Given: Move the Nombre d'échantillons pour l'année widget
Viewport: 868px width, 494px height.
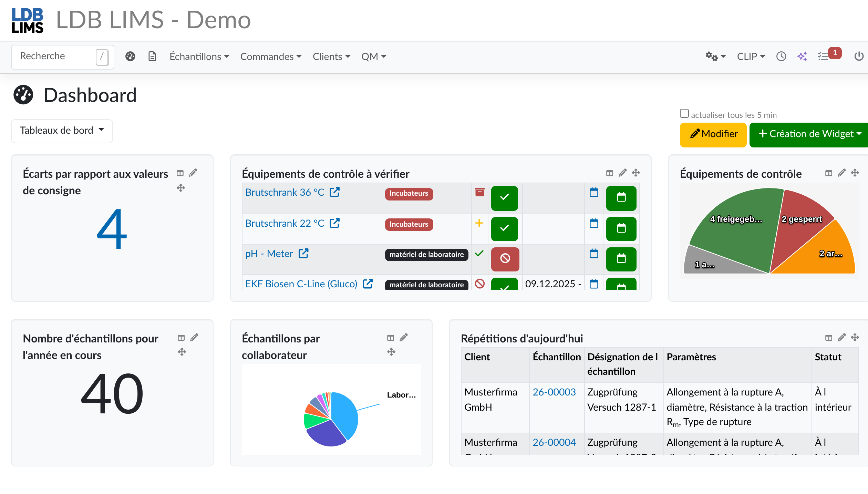Looking at the screenshot, I should [182, 352].
